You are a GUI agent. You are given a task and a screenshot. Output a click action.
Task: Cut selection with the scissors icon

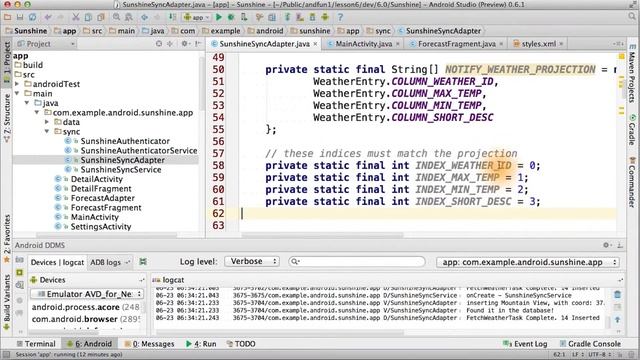coord(76,17)
